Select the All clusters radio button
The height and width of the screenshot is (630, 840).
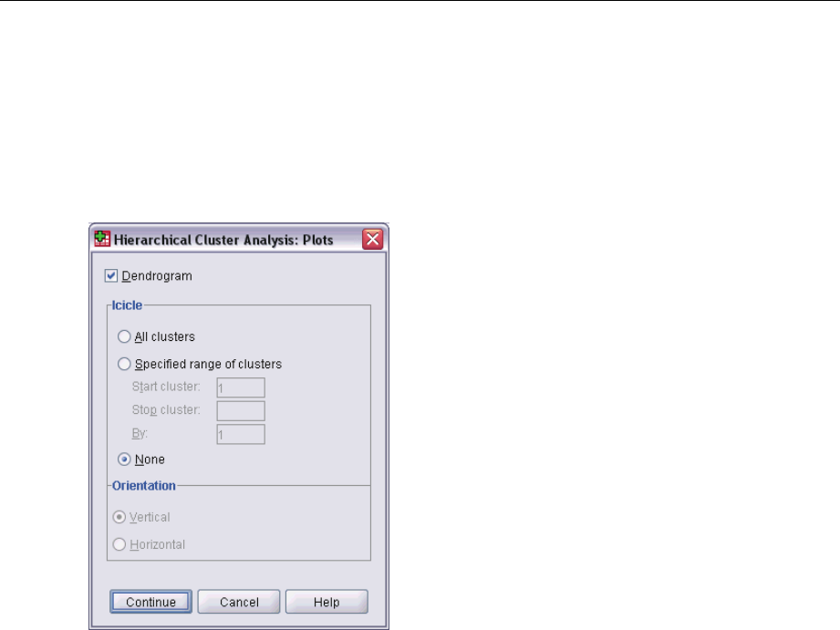pyautogui.click(x=124, y=336)
